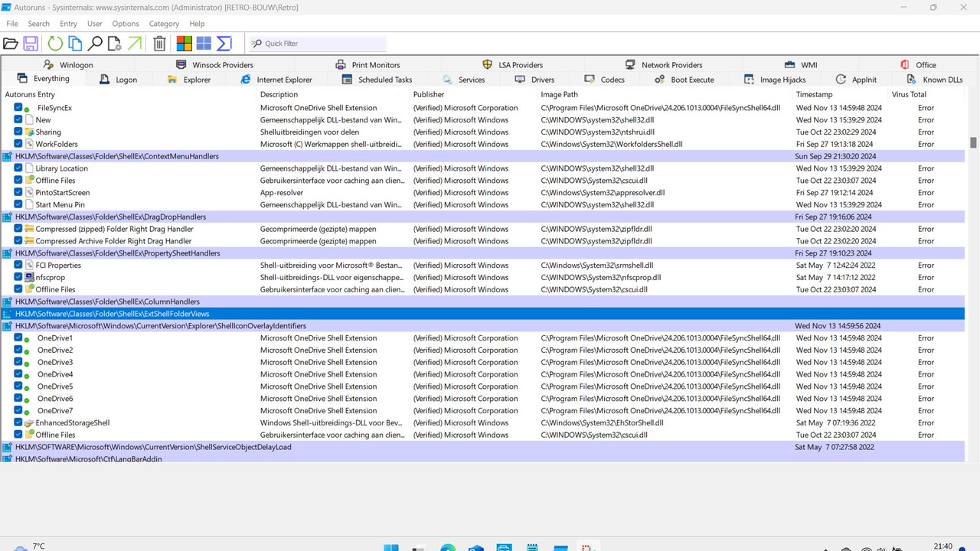This screenshot has width=980, height=551.
Task: Switch to the Logon tab
Action: click(x=119, y=80)
